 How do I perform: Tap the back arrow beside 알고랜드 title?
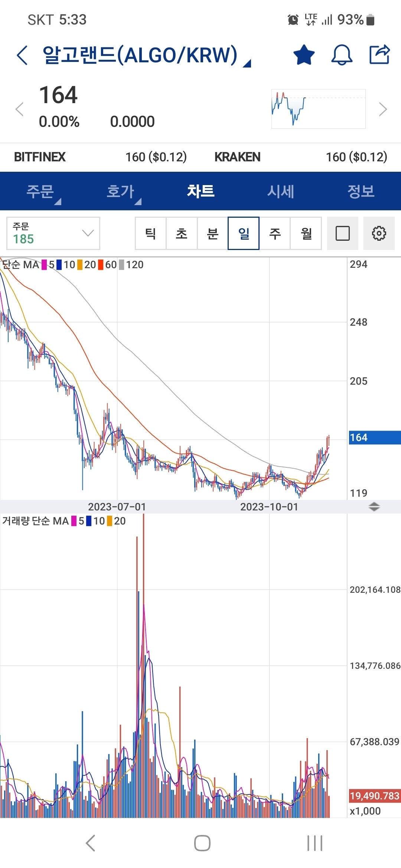tap(22, 55)
